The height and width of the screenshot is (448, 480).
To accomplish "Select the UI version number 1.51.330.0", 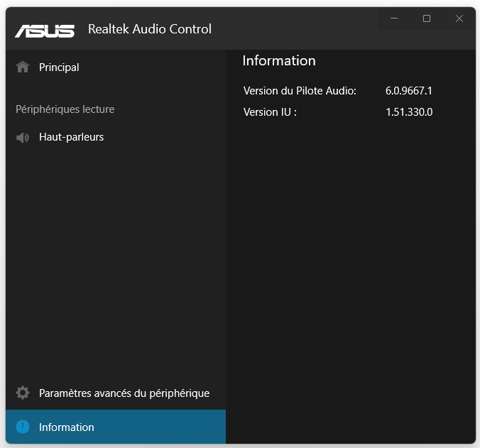I will 409,111.
